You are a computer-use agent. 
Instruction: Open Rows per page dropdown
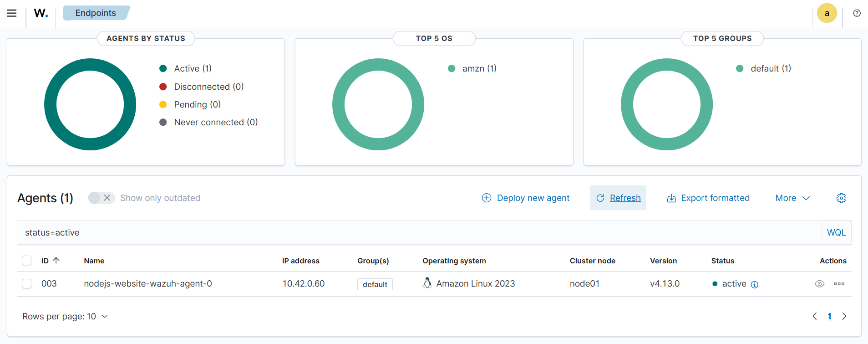point(65,317)
